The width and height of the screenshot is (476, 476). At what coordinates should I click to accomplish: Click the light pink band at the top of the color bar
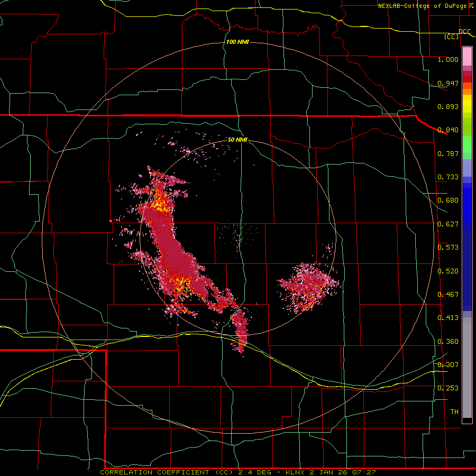click(467, 57)
